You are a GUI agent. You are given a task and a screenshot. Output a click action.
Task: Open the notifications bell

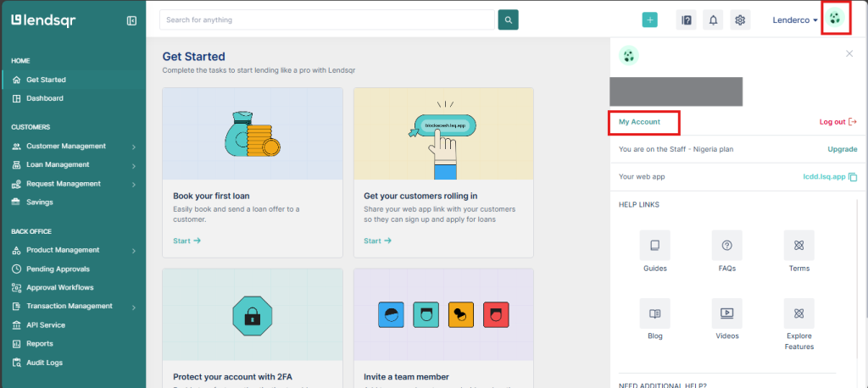[713, 20]
